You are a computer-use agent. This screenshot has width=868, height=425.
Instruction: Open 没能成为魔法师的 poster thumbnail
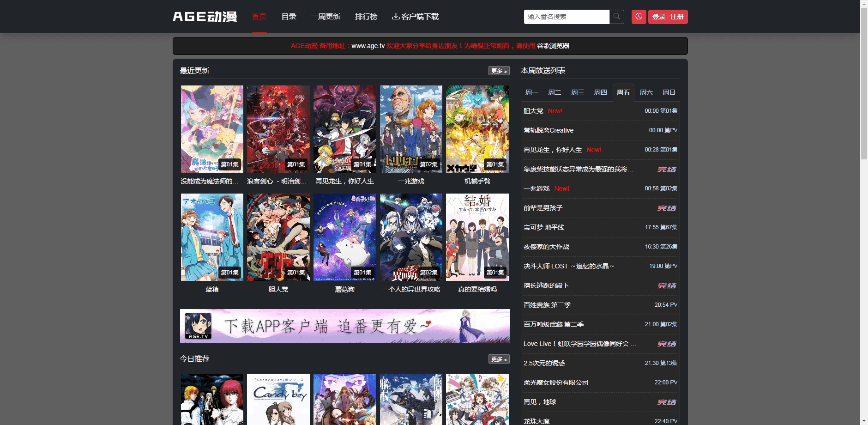point(212,129)
